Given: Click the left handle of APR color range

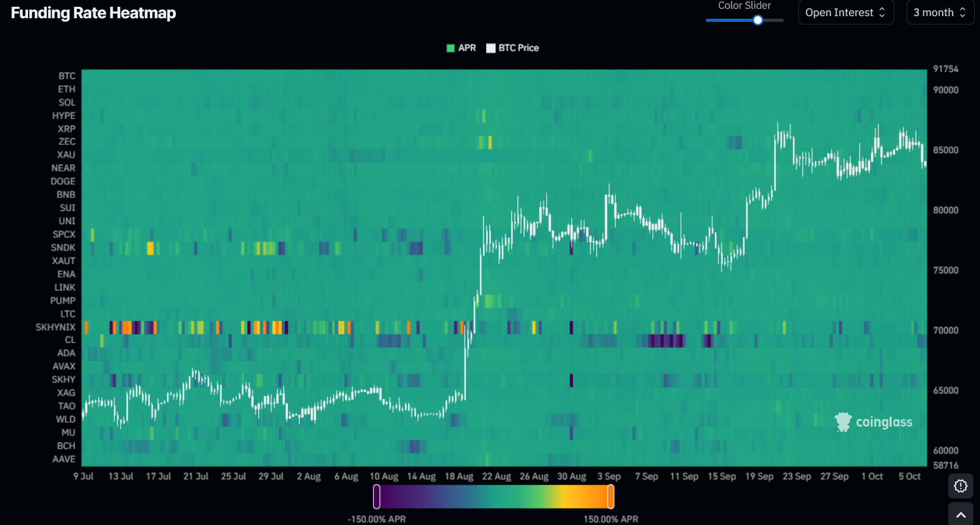Looking at the screenshot, I should tap(377, 496).
